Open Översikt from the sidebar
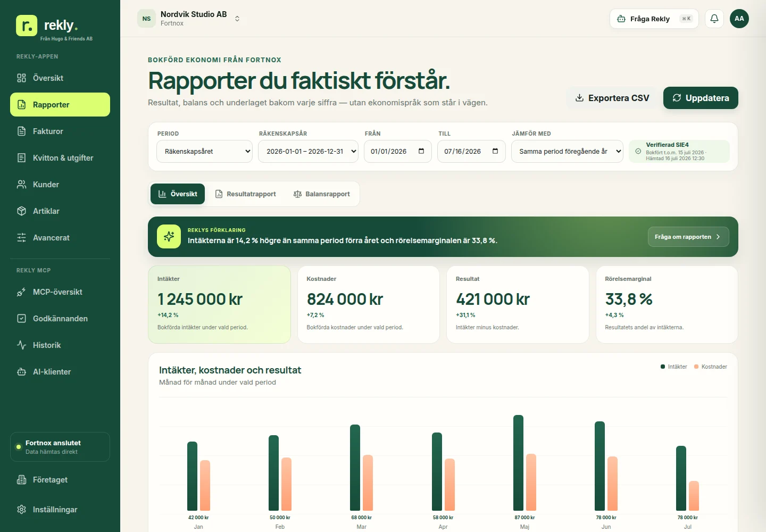 click(60, 78)
